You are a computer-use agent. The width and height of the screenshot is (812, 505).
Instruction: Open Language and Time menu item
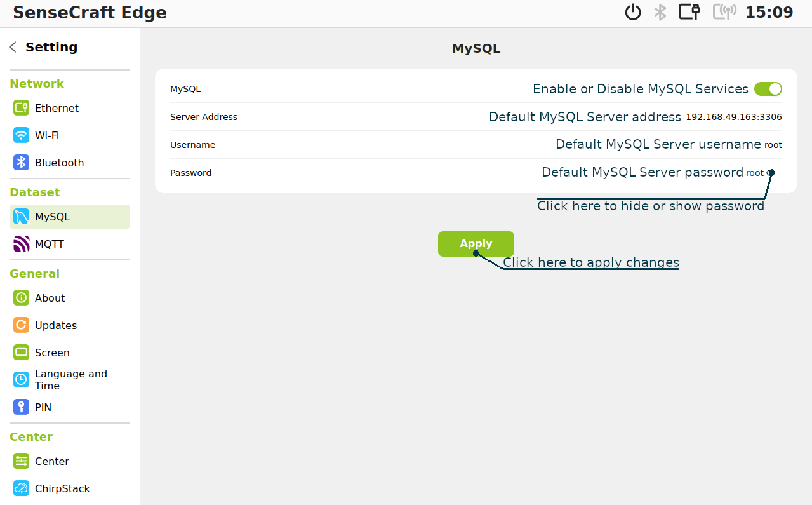click(70, 380)
